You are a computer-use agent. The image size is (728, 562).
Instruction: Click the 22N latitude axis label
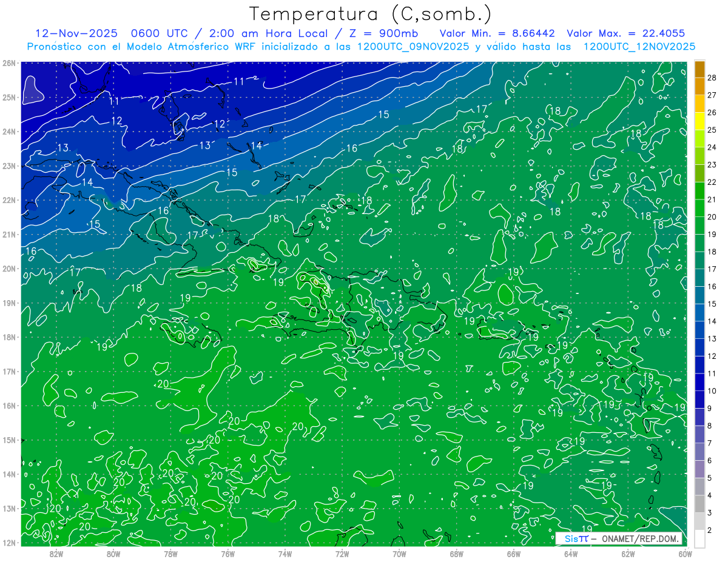tap(8, 200)
